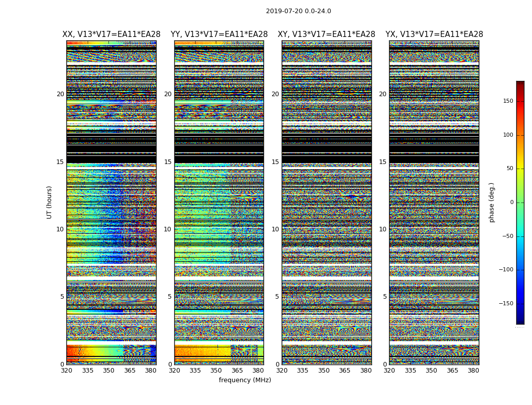Click the 15 hour tick beside XY panel
Viewport: 532px width, 405px height.
click(276, 161)
